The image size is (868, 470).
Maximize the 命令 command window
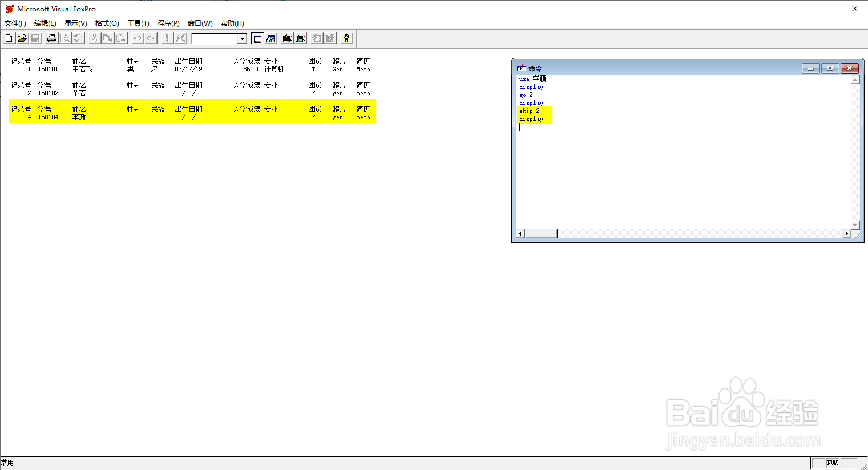pyautogui.click(x=830, y=68)
